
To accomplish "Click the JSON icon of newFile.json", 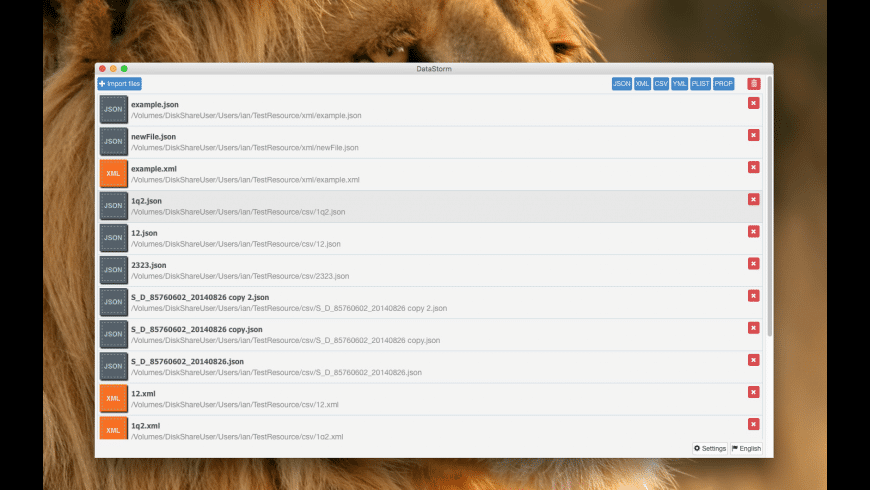I will 114,142.
